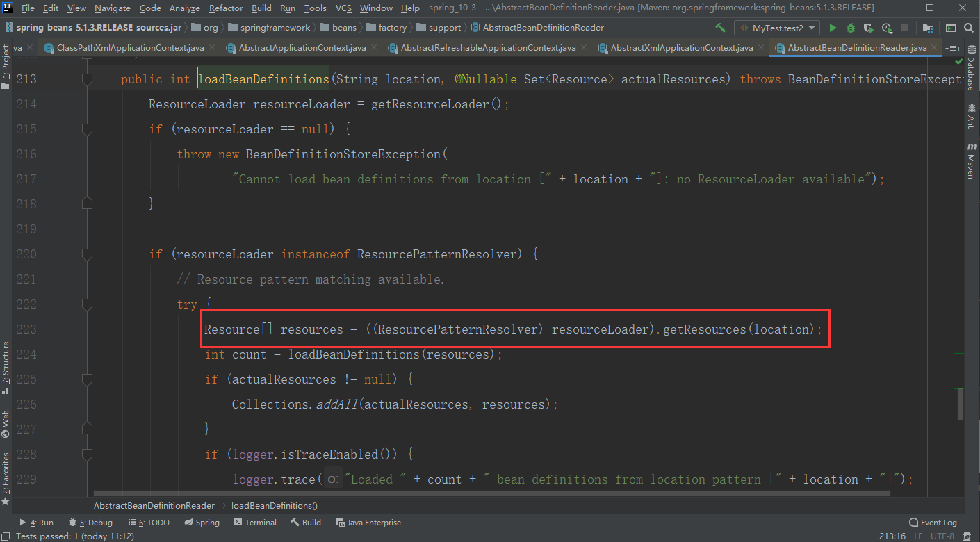This screenshot has width=980, height=542.
Task: Close the AbstractBeanDefinitionReader.java tab
Action: tap(935, 48)
